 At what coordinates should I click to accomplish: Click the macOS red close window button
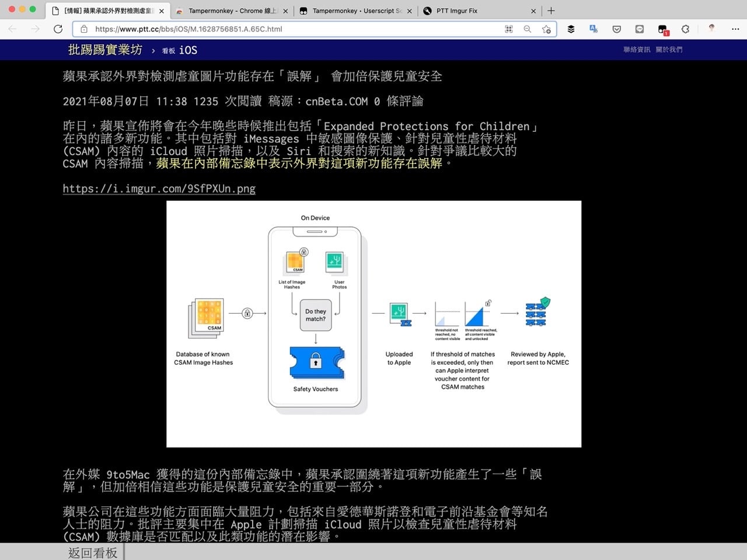click(12, 9)
